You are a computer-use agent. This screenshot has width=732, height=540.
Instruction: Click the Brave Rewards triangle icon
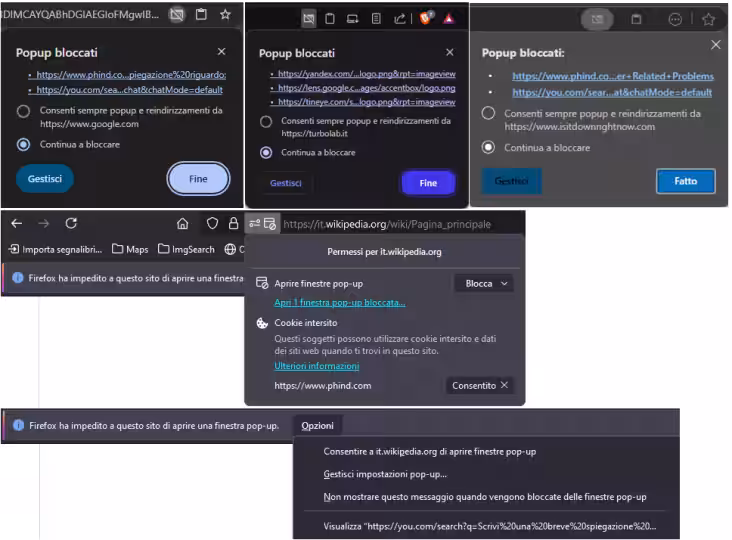tap(449, 19)
